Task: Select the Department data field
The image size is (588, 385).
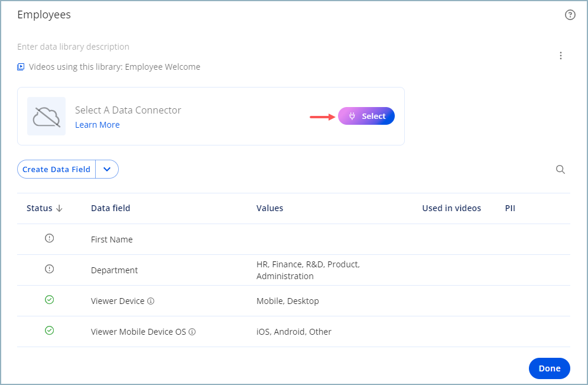Action: [x=115, y=270]
